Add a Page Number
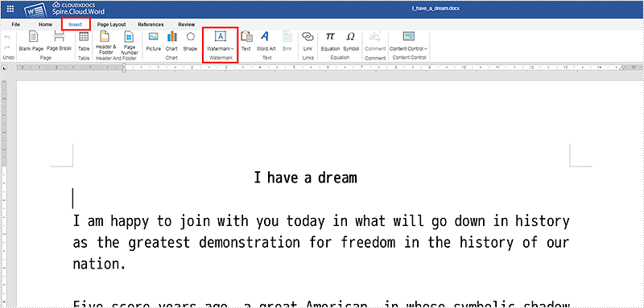 click(130, 43)
